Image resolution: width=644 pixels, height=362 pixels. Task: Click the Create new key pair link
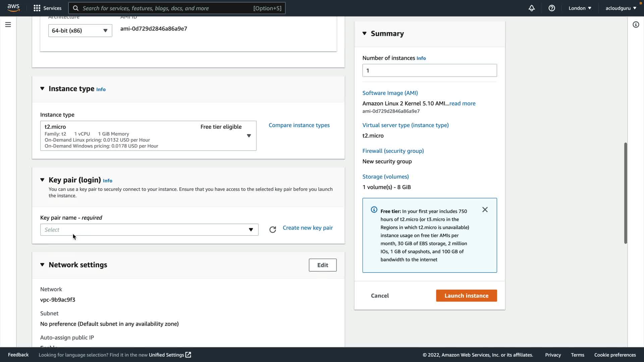(x=308, y=228)
